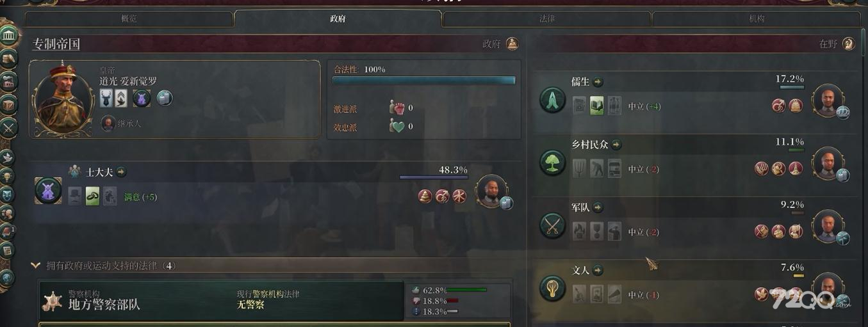Click the 士大夫 windmill interest group icon
The width and height of the screenshot is (868, 327).
pos(48,190)
